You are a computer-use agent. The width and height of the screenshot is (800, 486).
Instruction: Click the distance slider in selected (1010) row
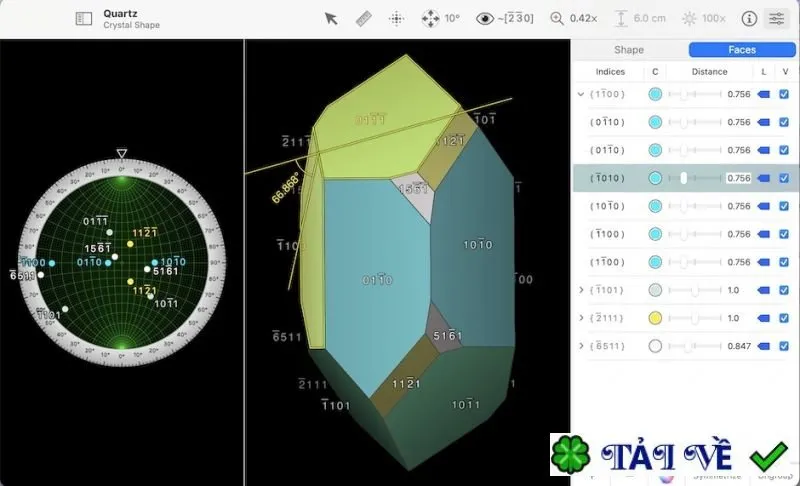coord(694,178)
